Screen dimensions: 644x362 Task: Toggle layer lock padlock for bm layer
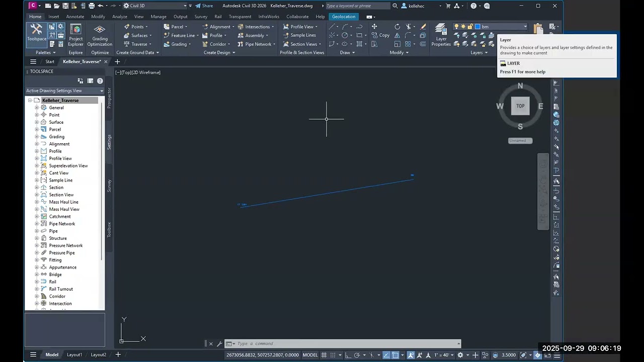[470, 27]
